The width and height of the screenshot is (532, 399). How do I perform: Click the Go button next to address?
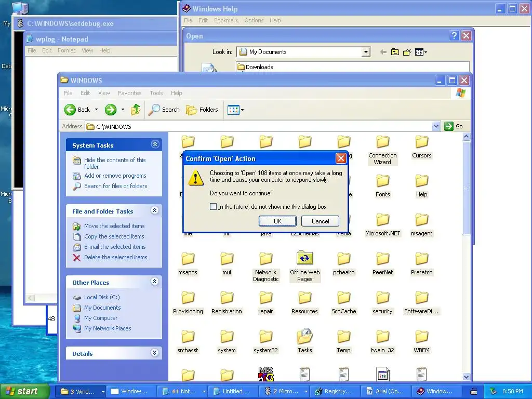click(454, 126)
